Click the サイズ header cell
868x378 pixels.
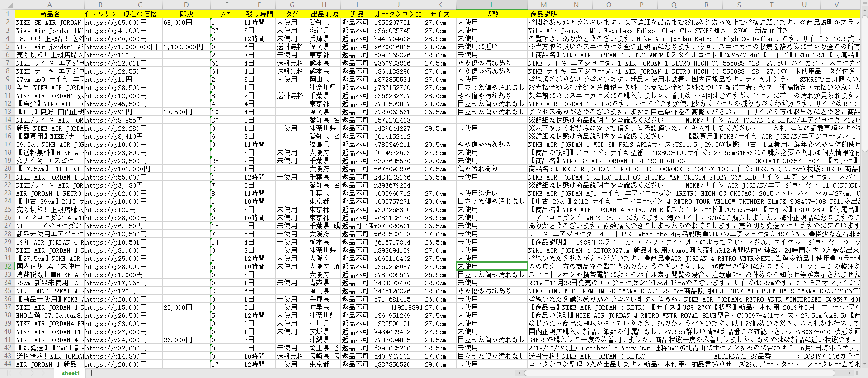[x=440, y=14]
